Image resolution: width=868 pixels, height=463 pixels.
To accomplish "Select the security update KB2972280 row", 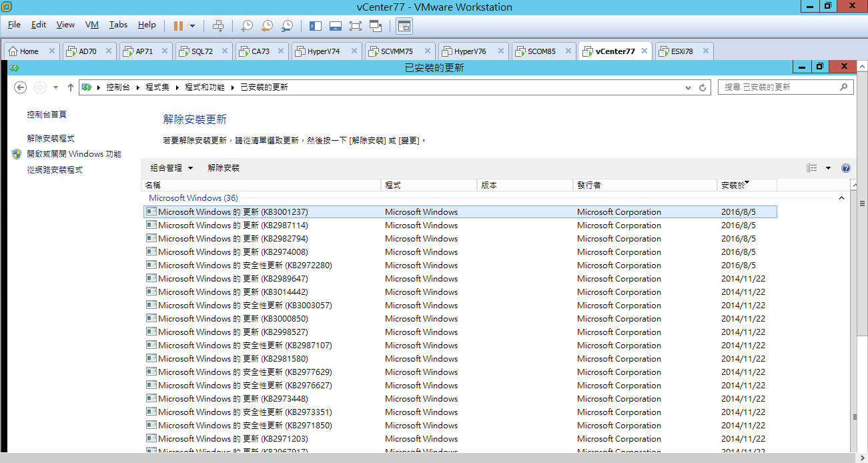I will click(460, 266).
